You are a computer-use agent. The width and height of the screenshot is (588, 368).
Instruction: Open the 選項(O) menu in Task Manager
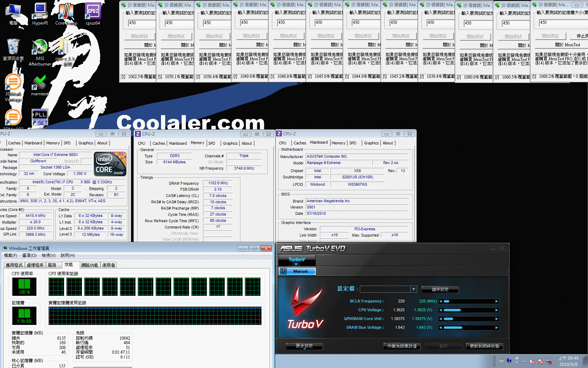coord(29,255)
